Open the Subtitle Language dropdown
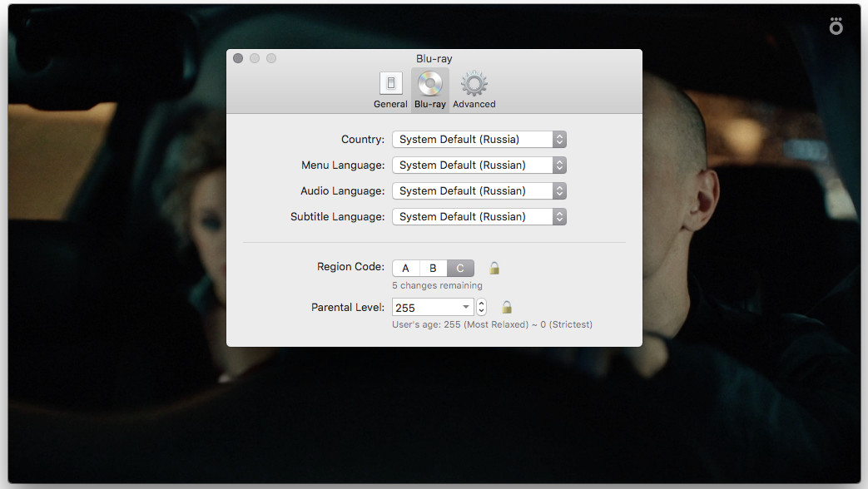This screenshot has width=868, height=489. click(x=479, y=217)
